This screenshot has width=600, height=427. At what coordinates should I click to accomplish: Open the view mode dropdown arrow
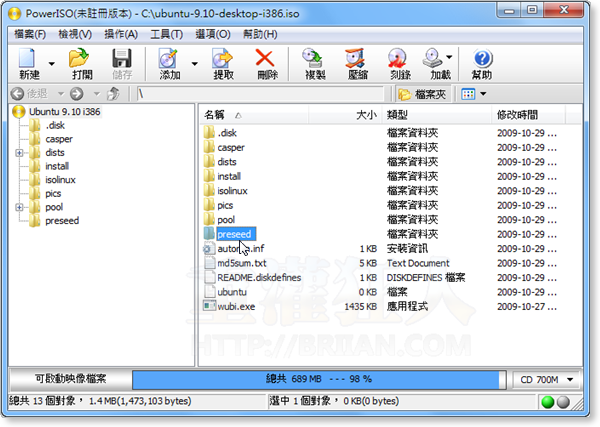tap(484, 94)
